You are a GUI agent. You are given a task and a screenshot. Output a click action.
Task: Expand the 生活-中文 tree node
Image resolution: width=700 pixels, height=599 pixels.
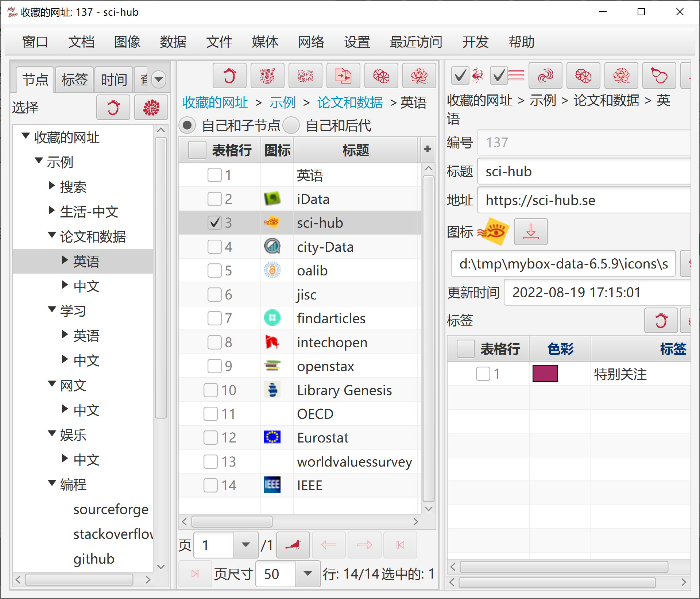[52, 210]
